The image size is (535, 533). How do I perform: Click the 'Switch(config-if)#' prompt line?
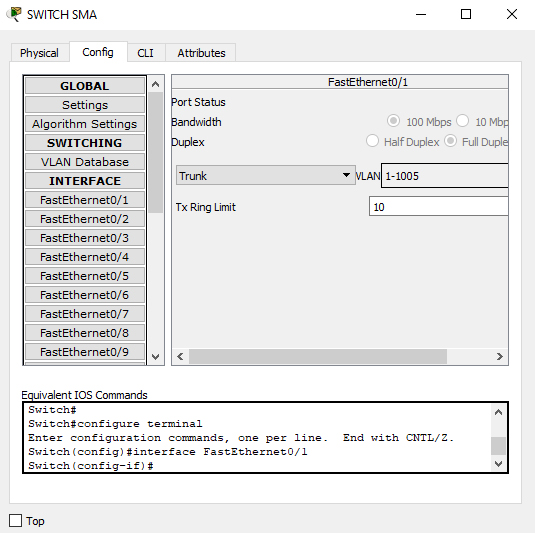pyautogui.click(x=91, y=466)
